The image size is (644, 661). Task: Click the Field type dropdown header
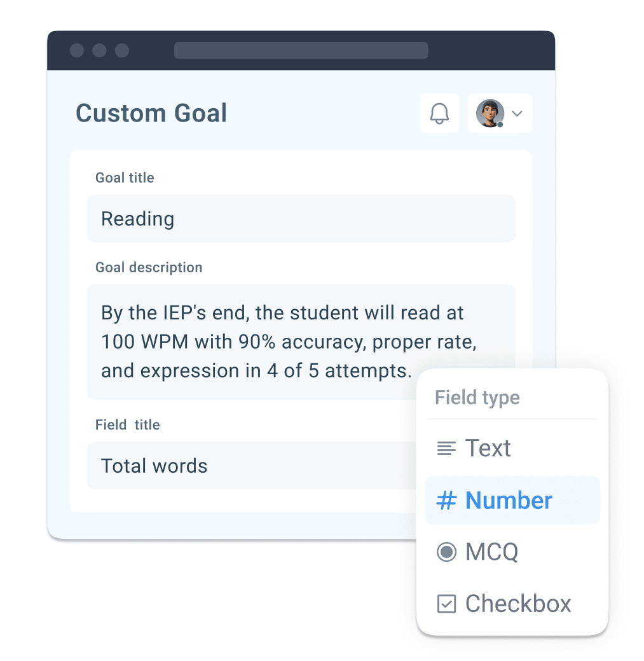tap(477, 398)
